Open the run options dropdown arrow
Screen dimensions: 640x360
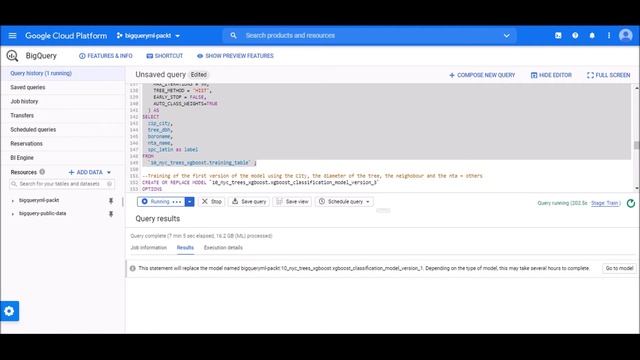189,202
